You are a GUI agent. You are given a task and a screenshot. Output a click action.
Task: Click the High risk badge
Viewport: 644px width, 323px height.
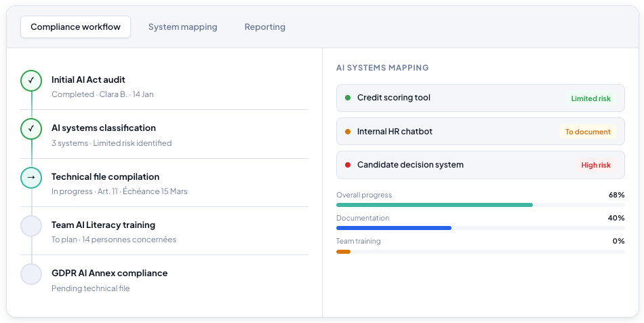click(595, 165)
